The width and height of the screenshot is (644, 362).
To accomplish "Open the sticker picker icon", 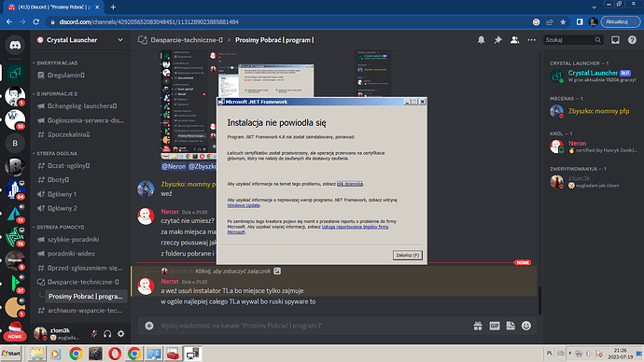I will click(511, 326).
